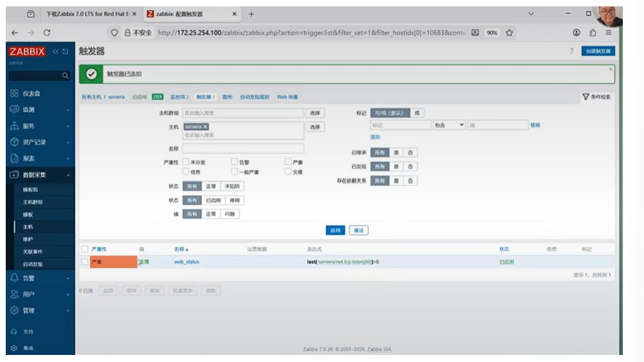The width and height of the screenshot is (644, 362).
Task: Open a new browser tab
Action: tap(251, 14)
